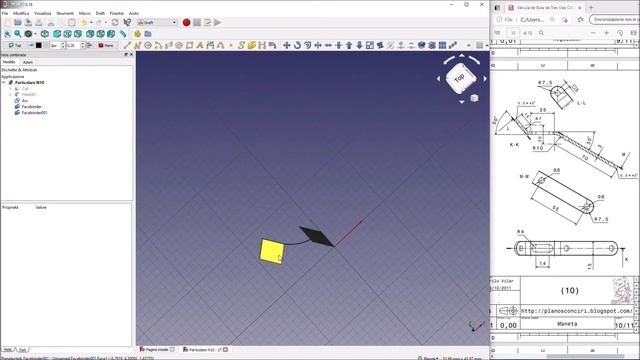Open the Visualizza menu
640x360 pixels.
(43, 13)
